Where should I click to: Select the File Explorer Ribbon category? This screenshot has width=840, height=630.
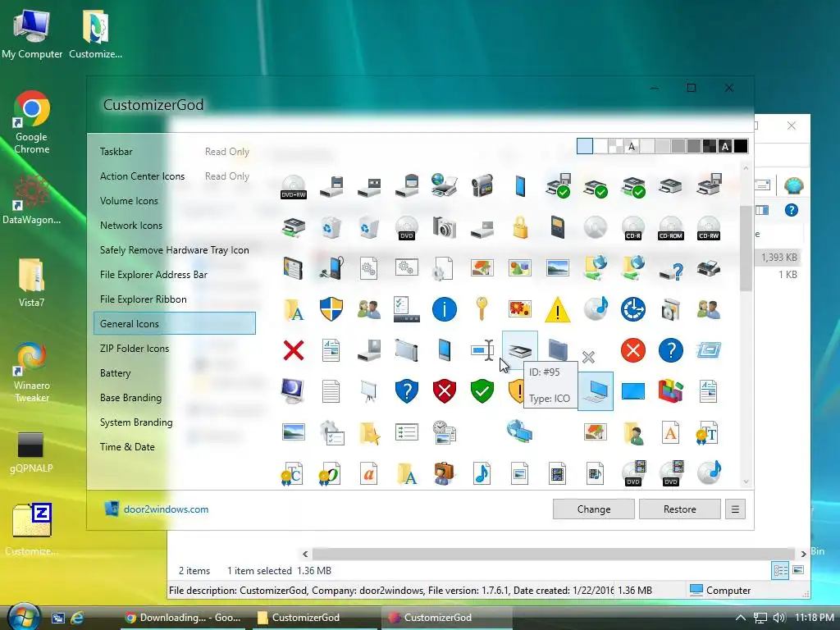click(144, 299)
